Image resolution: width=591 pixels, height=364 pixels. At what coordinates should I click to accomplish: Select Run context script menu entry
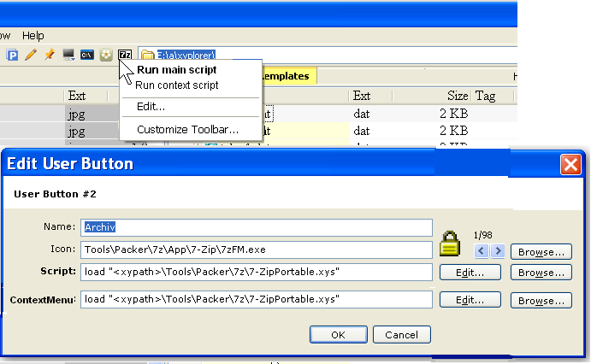(176, 85)
